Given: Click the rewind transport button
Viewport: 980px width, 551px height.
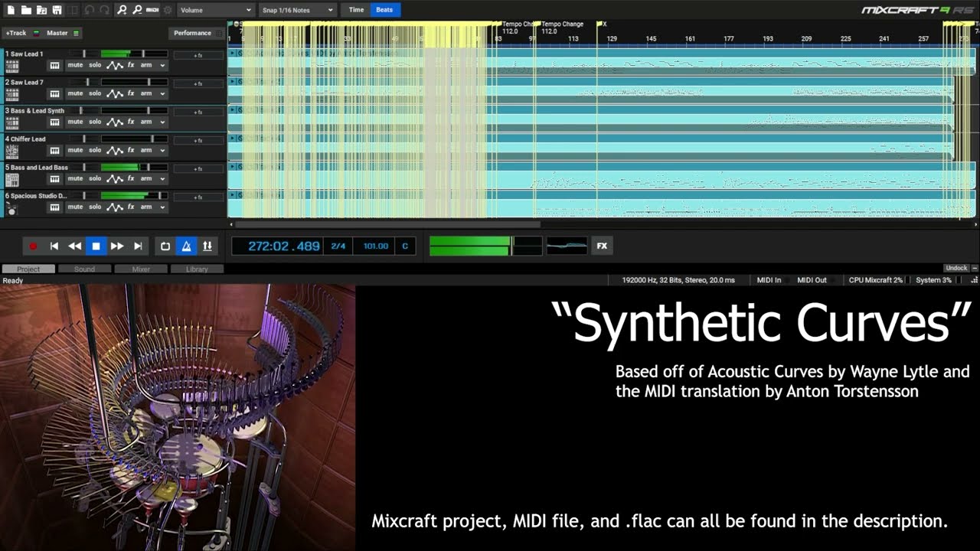Looking at the screenshot, I should [x=74, y=246].
